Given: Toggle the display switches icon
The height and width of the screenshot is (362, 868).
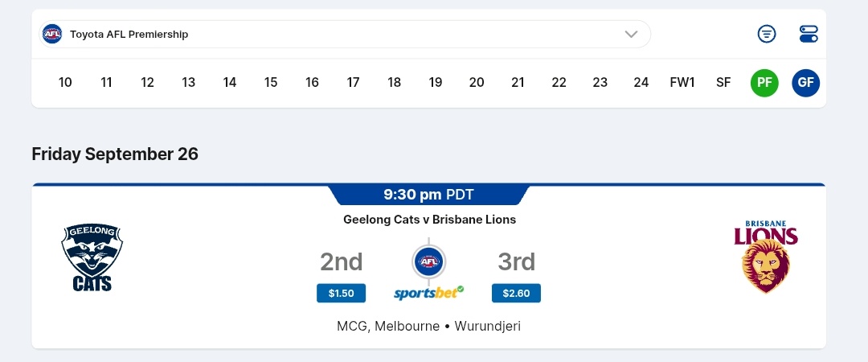Looking at the screenshot, I should point(809,34).
